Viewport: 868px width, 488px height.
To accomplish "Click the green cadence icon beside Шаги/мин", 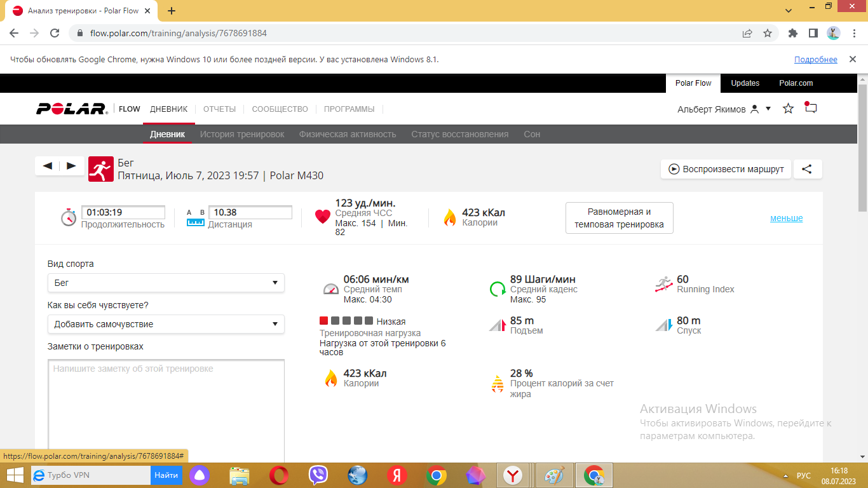I will coord(498,289).
